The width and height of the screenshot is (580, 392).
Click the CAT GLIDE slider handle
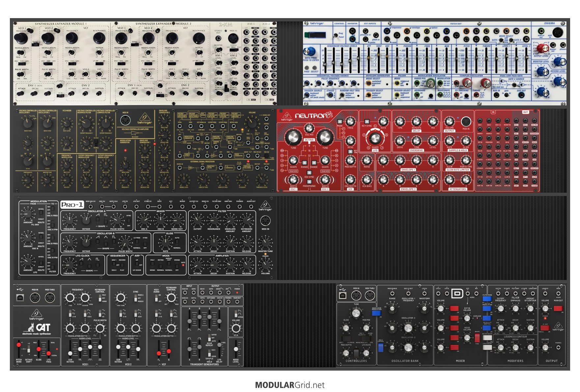point(39,349)
